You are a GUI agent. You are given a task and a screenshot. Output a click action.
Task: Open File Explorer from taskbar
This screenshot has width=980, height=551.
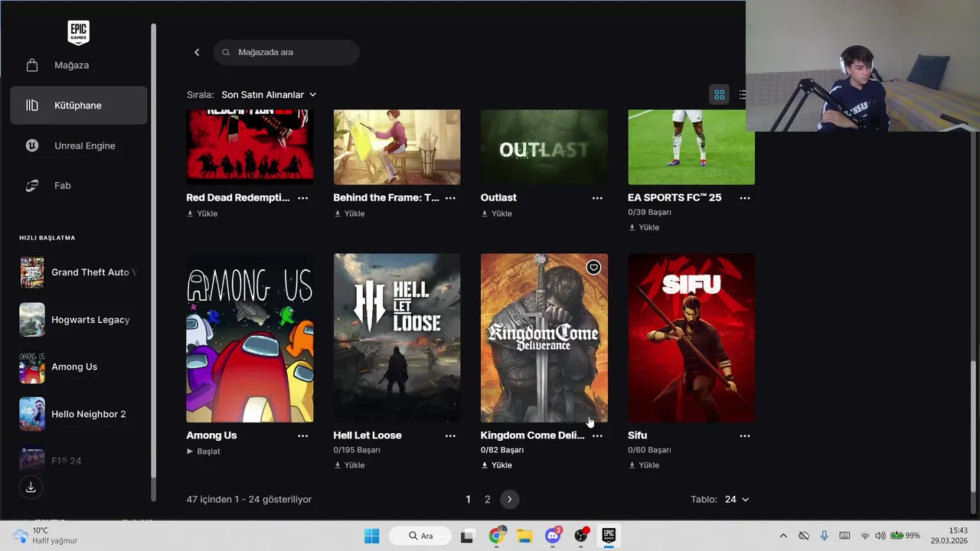[x=524, y=536]
